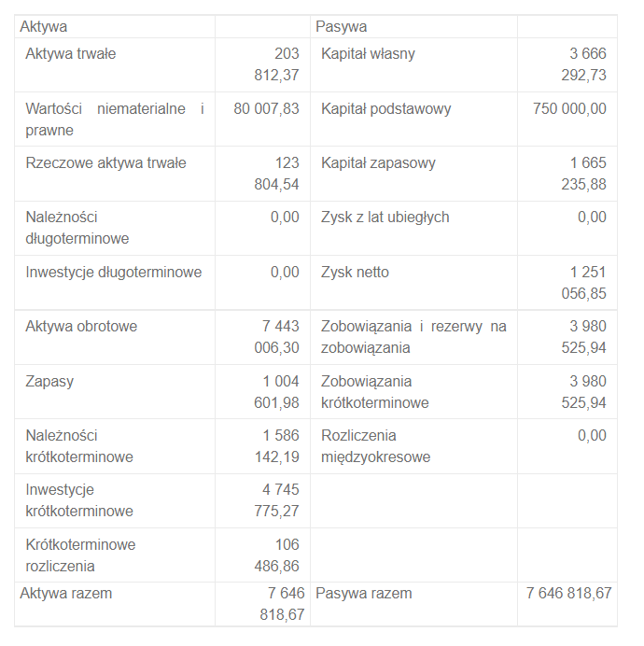Viewport: 644px width, 646px height.
Task: Select the 'Należności krótkoterminowe' label
Action: 79,446
